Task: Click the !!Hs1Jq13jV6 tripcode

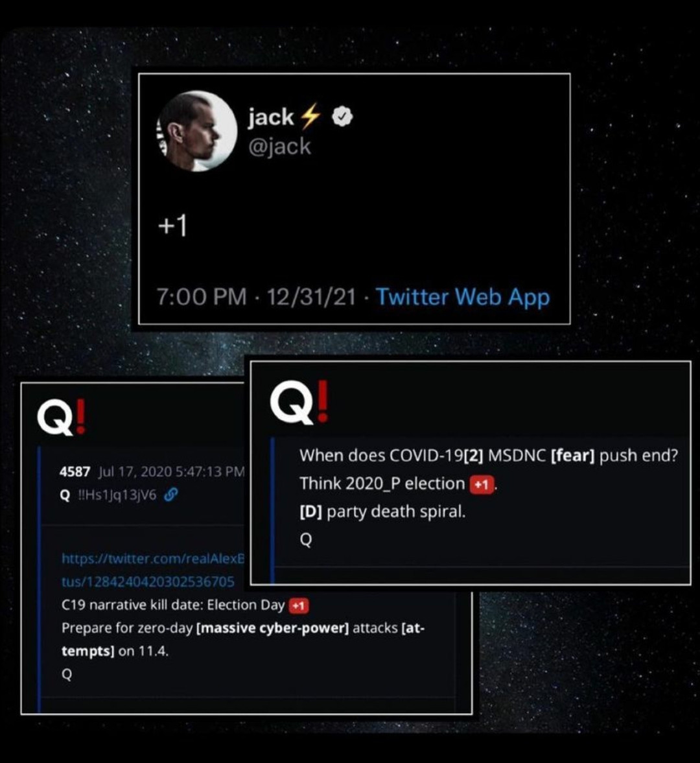Action: click(117, 495)
